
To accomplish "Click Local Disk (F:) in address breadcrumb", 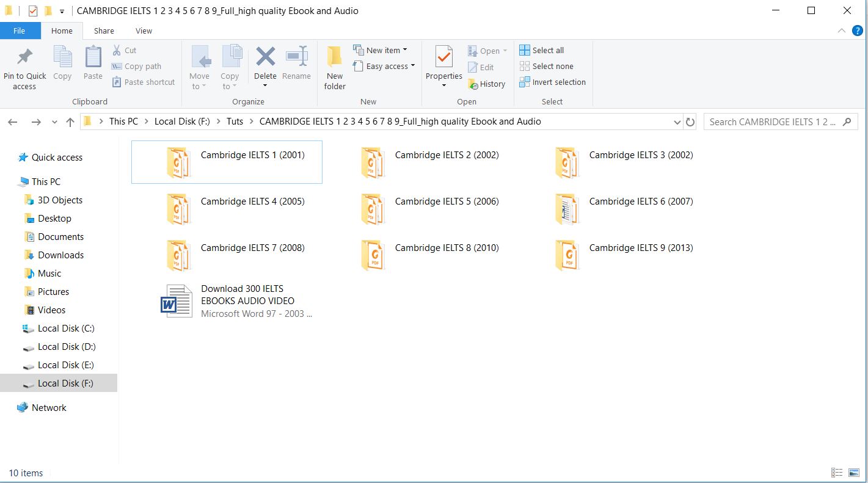I will [x=182, y=122].
